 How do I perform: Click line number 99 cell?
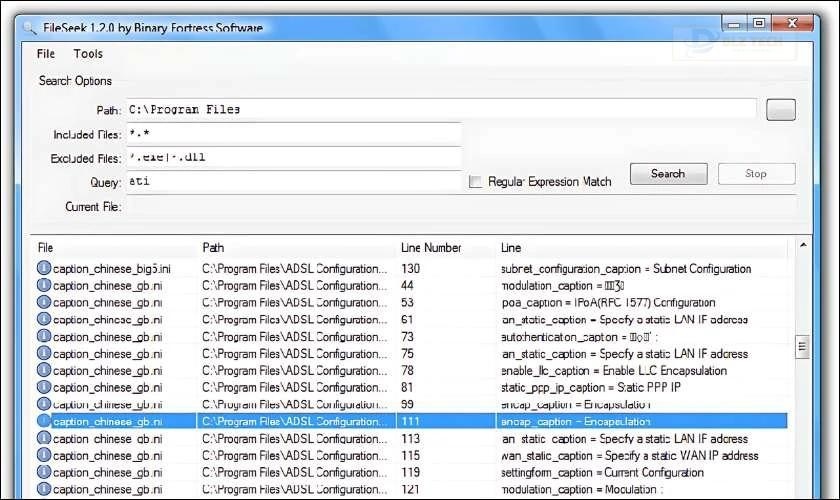pos(407,405)
